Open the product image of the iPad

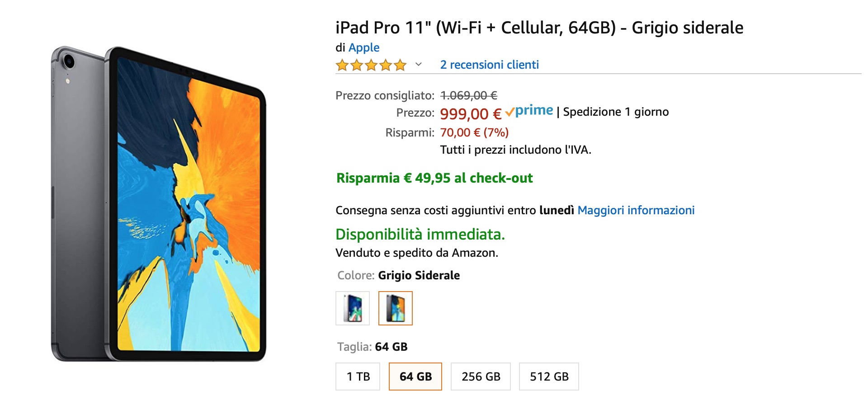tap(158, 203)
